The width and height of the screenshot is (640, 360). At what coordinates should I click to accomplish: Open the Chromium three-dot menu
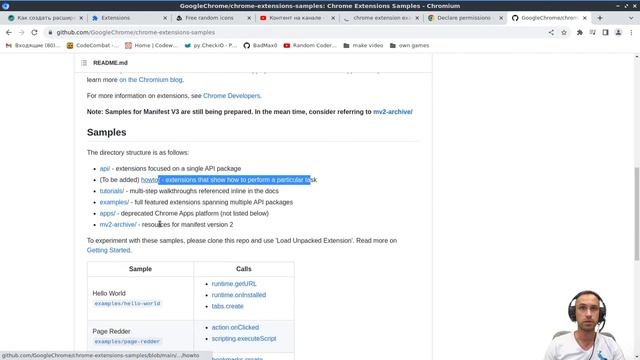(x=631, y=32)
